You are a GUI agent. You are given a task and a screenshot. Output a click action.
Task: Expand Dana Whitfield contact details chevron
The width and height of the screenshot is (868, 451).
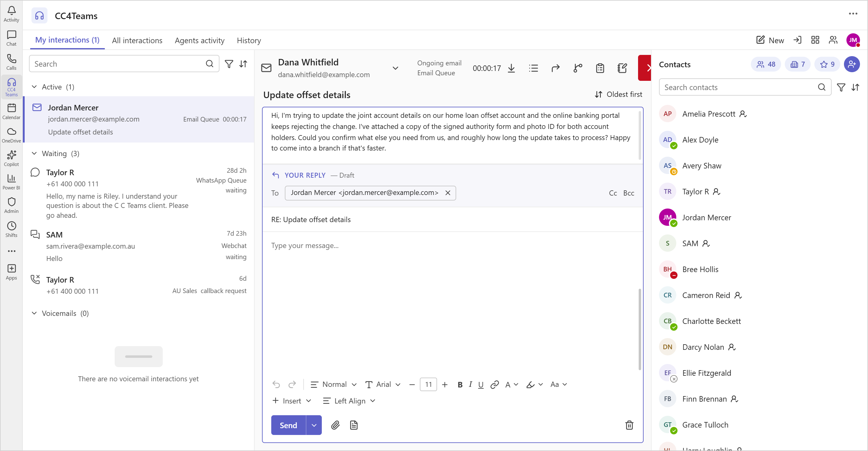(x=395, y=68)
